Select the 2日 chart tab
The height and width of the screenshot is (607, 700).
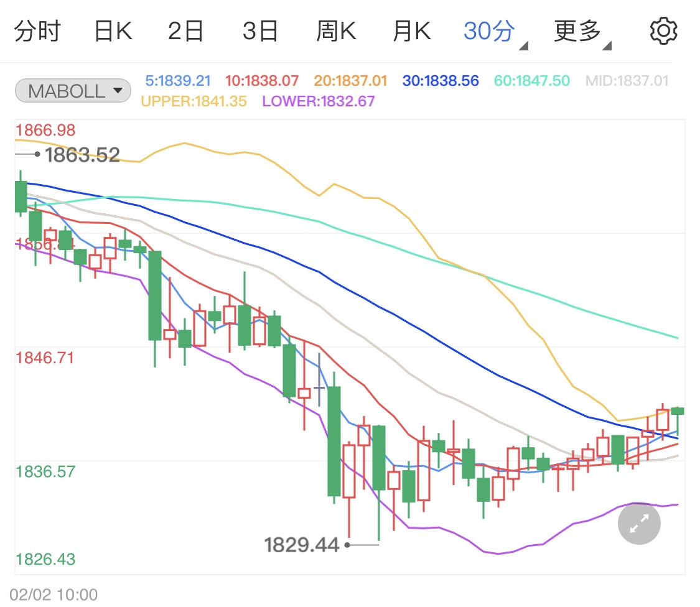click(185, 31)
